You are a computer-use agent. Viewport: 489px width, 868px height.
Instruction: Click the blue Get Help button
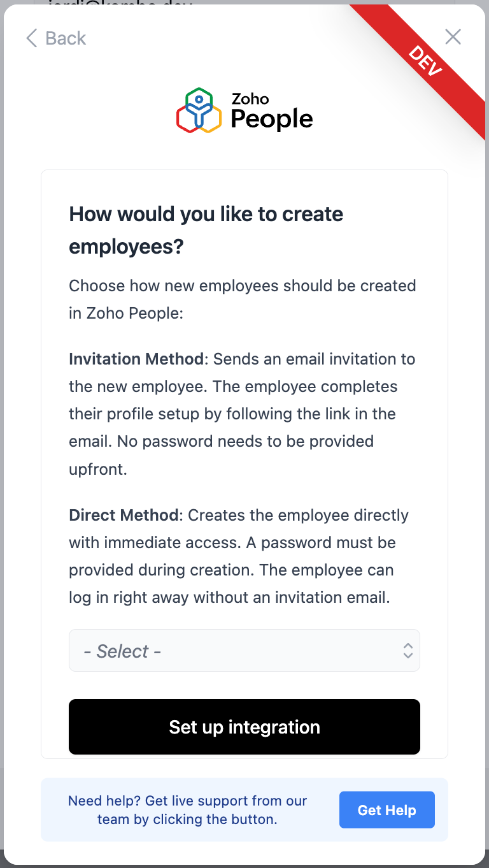tap(386, 810)
